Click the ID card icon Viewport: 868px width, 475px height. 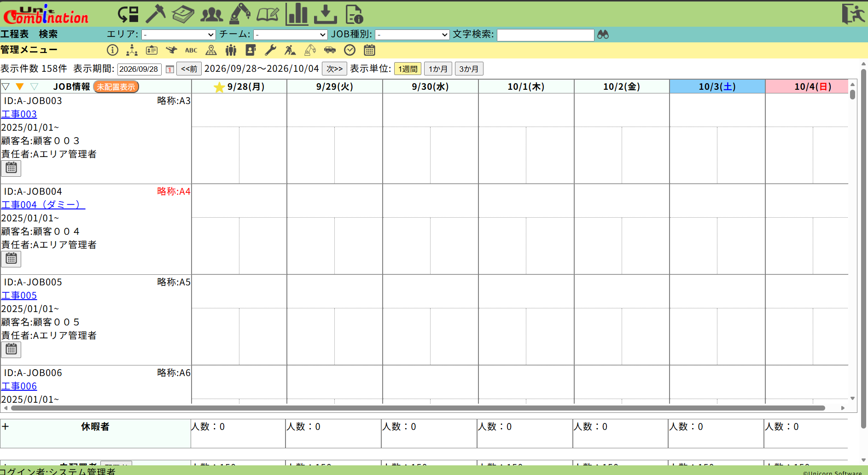[x=151, y=50]
